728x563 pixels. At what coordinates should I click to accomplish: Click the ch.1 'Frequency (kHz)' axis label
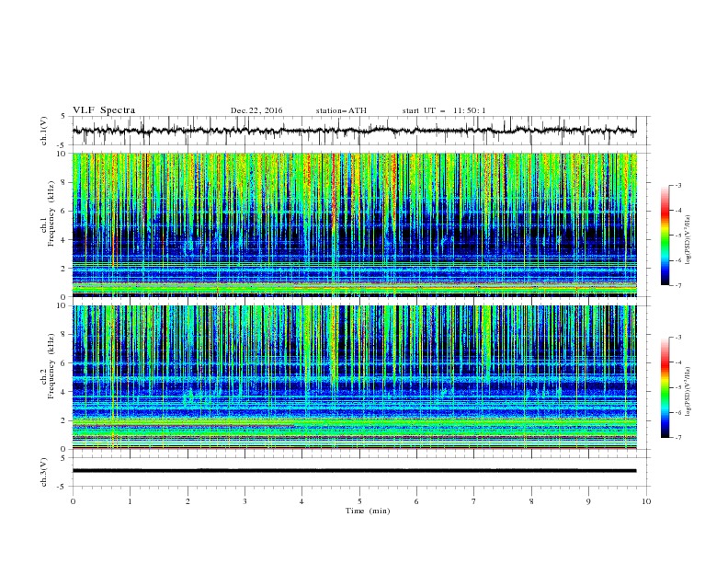point(51,213)
